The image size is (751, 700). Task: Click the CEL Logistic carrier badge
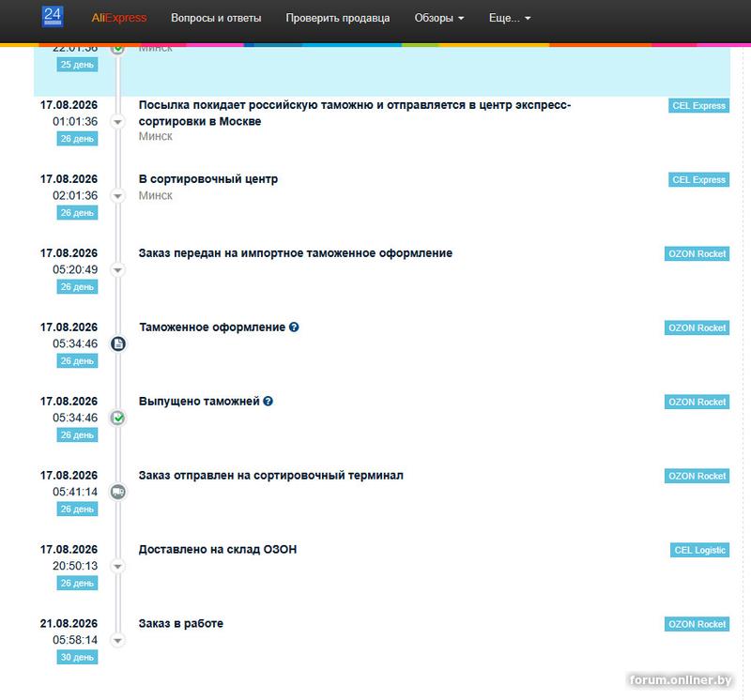coord(699,550)
